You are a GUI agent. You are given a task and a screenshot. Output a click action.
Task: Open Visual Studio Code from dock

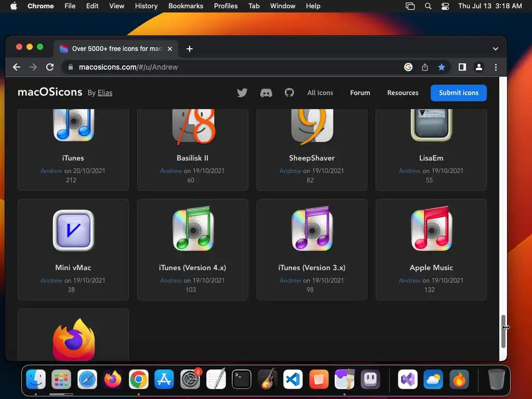293,379
